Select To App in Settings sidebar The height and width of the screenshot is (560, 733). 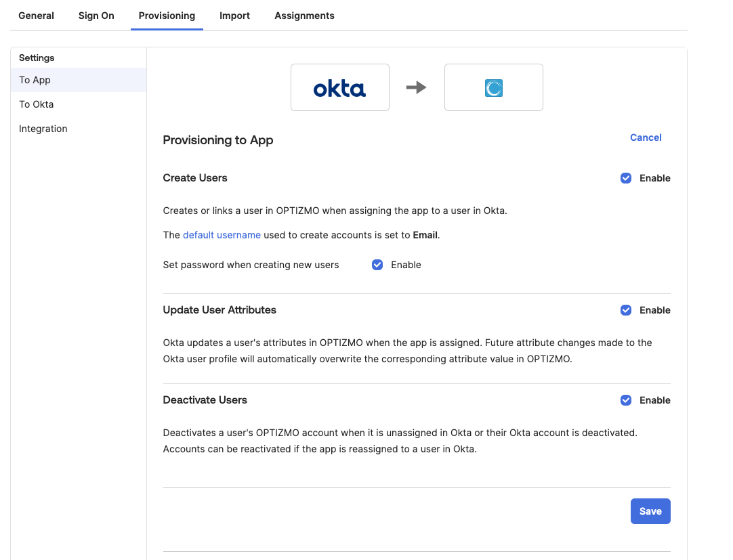(x=79, y=80)
